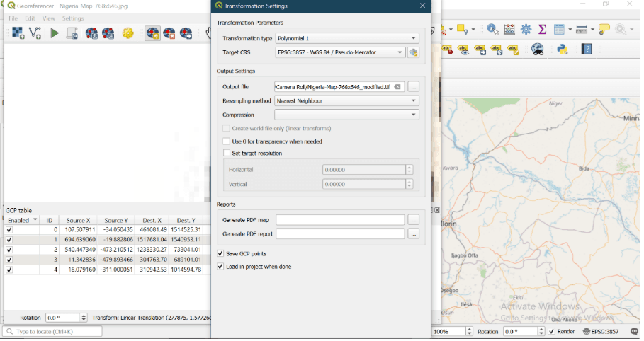The width and height of the screenshot is (644, 341).
Task: Click the Select CRS button beside Target CRS
Action: coord(414,52)
